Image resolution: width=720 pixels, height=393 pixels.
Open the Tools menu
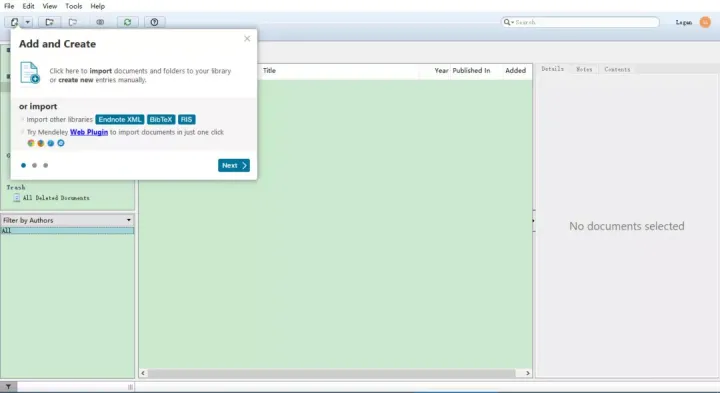coord(73,6)
